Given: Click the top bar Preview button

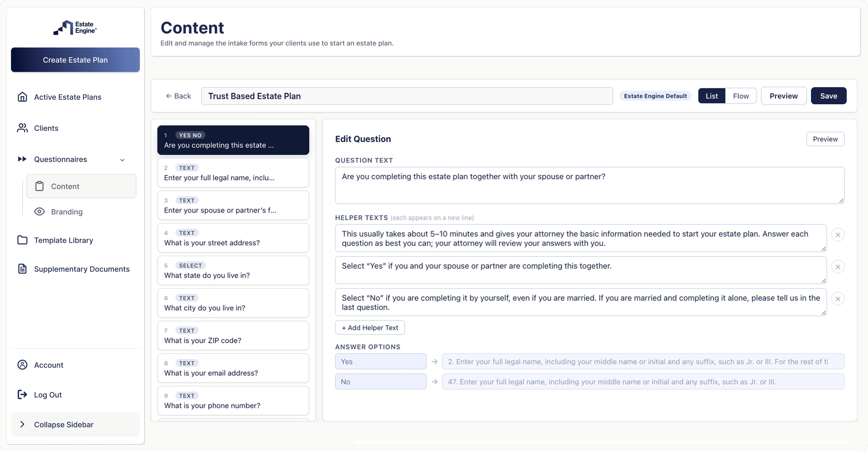Looking at the screenshot, I should click(x=783, y=96).
